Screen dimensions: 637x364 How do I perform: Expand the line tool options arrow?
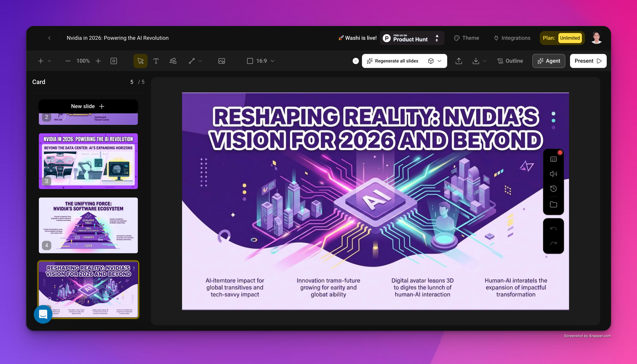click(x=200, y=61)
